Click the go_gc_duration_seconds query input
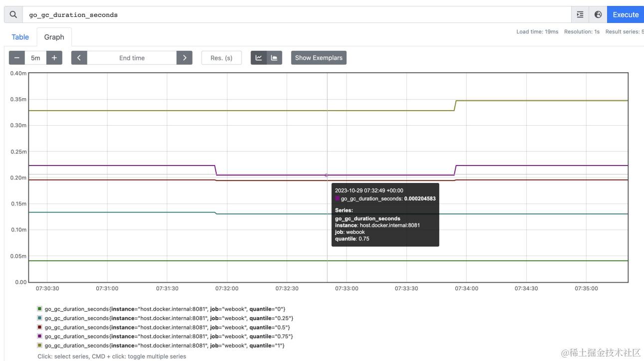 click(297, 14)
